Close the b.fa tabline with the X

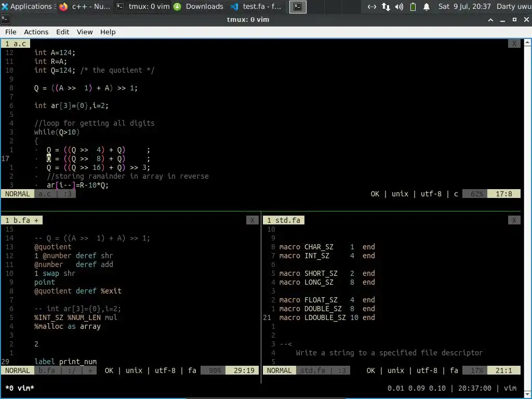click(x=252, y=220)
